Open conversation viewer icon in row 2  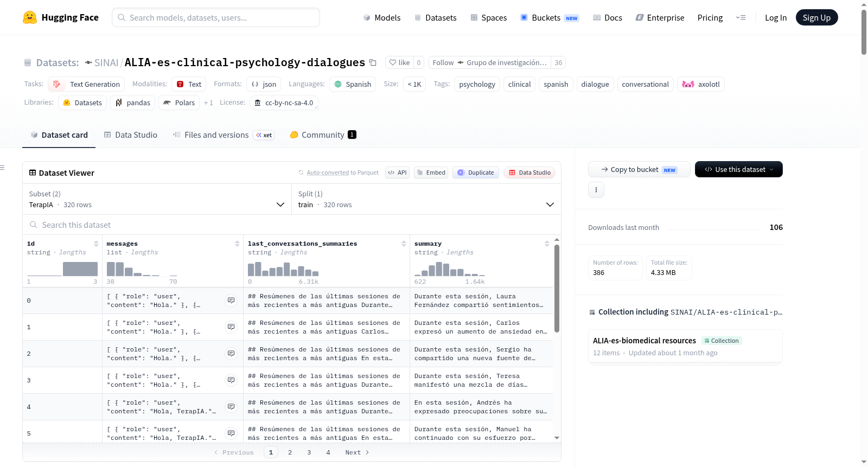tap(231, 354)
